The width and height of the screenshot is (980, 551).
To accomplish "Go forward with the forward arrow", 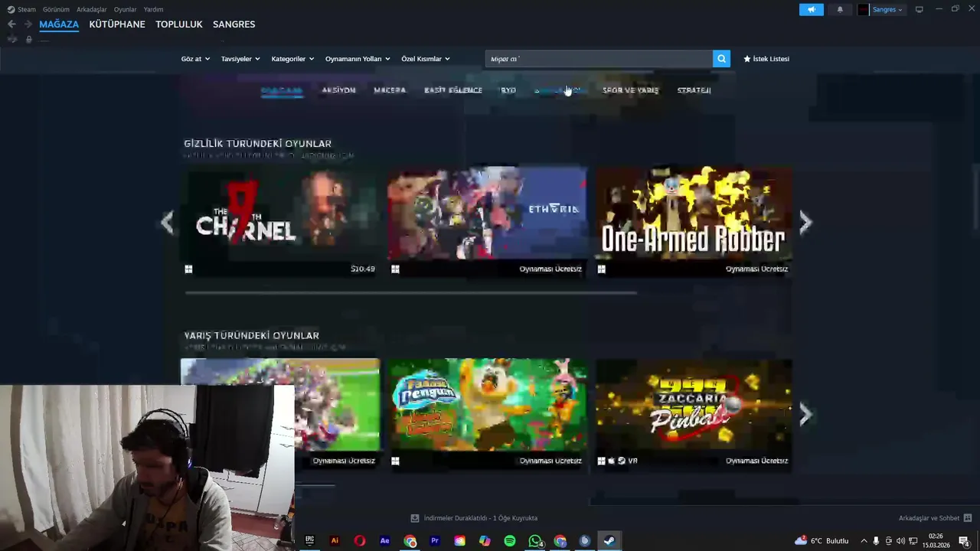I will (x=28, y=24).
